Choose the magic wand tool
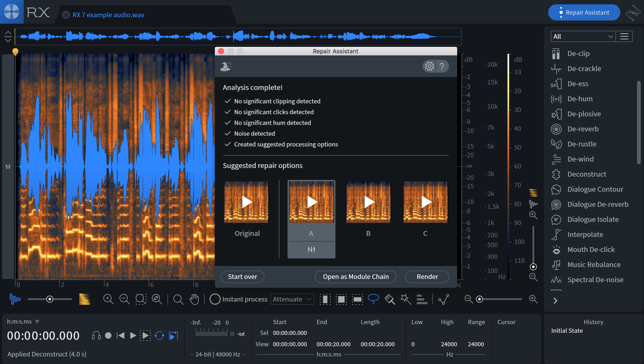 405,299
